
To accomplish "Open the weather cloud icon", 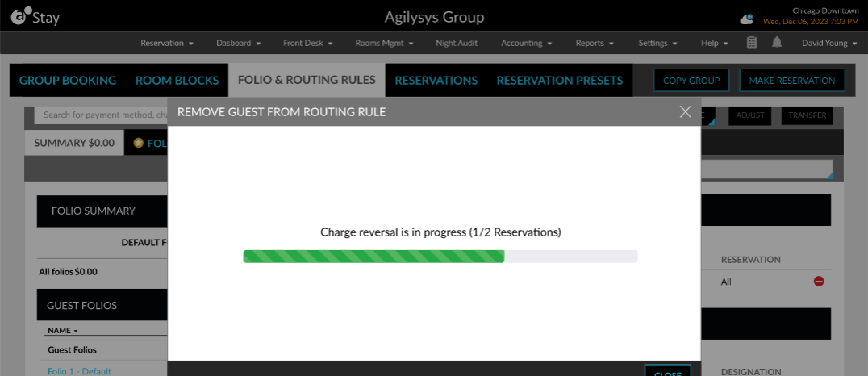I will 747,19.
